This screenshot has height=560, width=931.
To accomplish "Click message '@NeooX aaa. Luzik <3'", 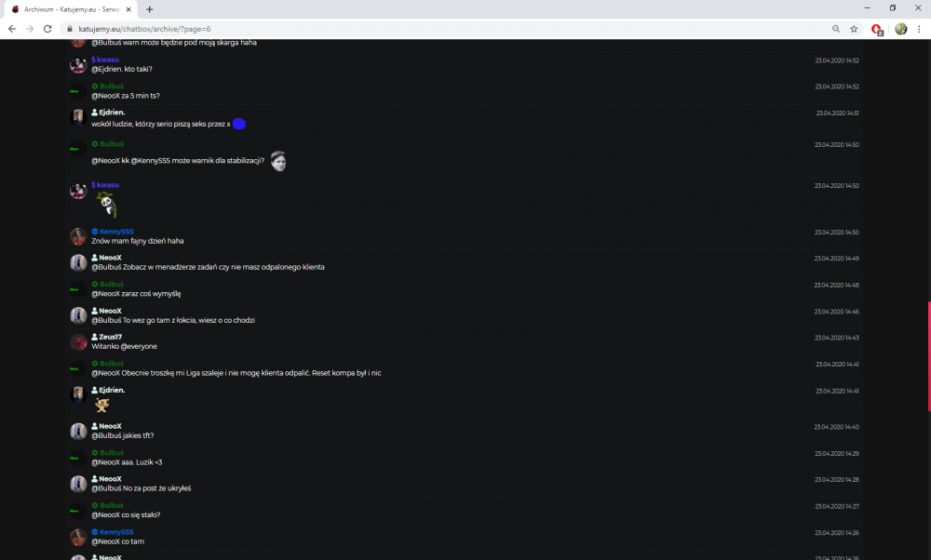I will [x=127, y=462].
